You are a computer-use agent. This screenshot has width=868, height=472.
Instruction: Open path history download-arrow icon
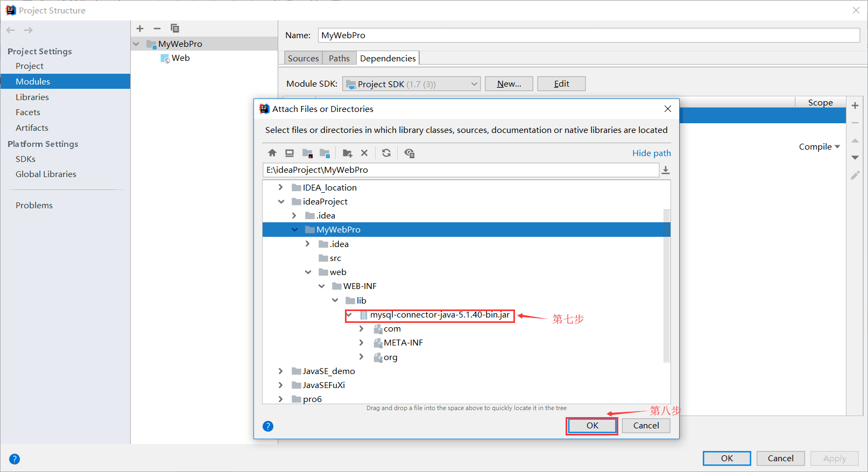click(x=666, y=170)
